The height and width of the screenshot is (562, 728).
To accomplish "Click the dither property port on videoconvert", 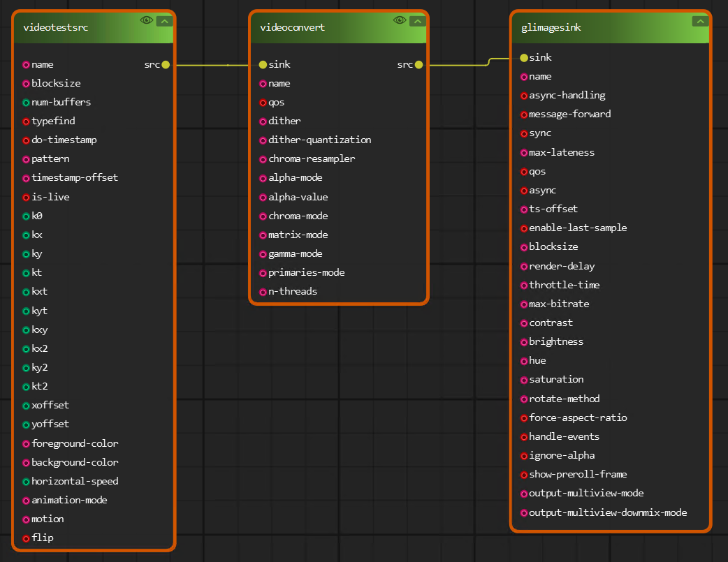I will coord(263,121).
